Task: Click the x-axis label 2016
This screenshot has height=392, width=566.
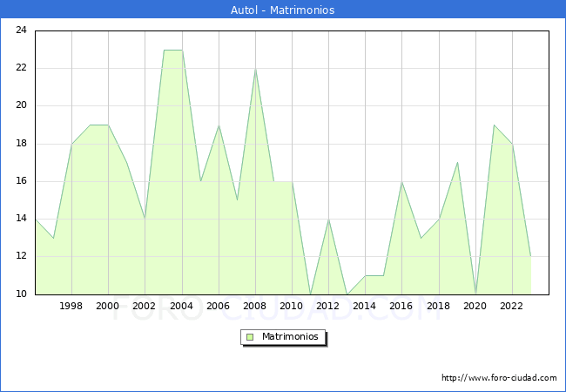Action: [401, 306]
